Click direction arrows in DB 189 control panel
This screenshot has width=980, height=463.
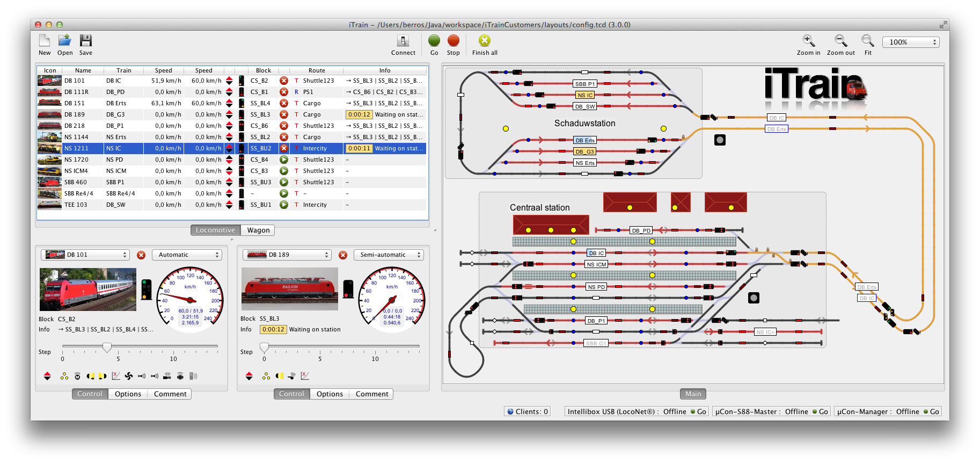point(249,376)
